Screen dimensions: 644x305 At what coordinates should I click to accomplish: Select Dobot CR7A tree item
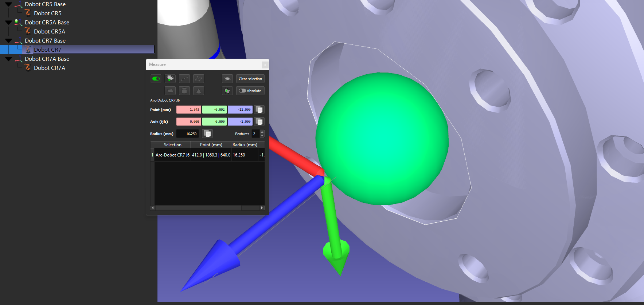pos(49,68)
